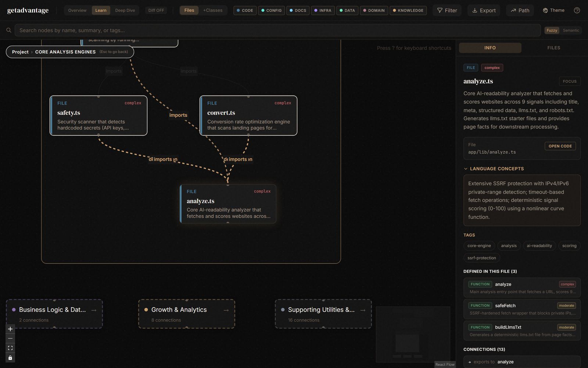Expand the Supporting Utilities group

tap(323, 314)
